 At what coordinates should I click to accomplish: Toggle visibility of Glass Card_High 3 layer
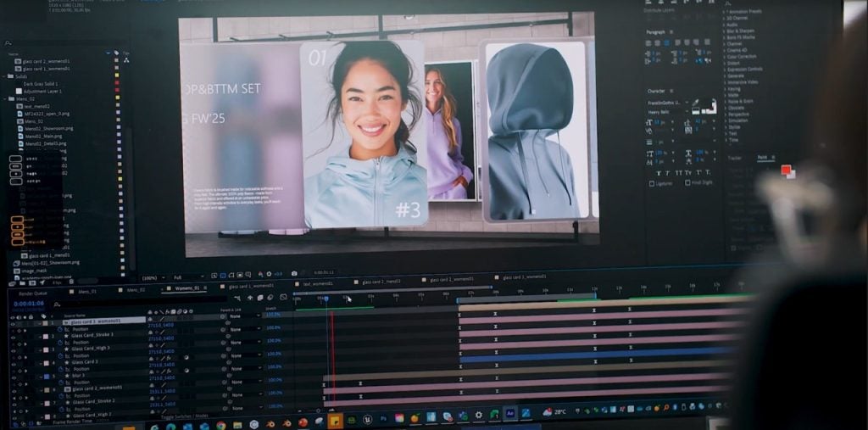click(12, 350)
